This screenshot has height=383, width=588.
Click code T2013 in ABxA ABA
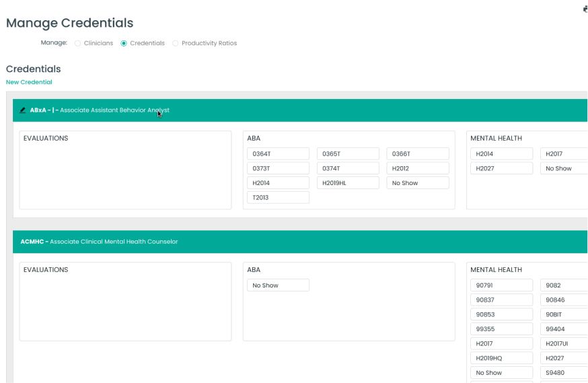pyautogui.click(x=279, y=198)
